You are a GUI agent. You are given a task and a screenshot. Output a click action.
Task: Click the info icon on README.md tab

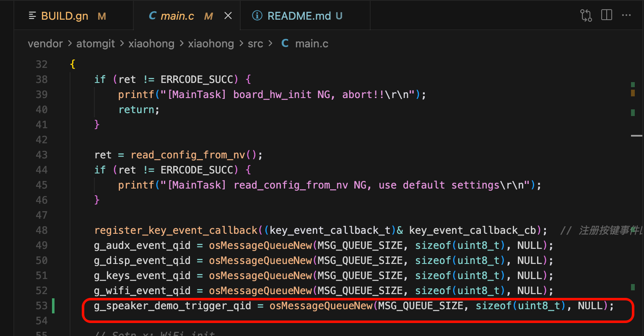pyautogui.click(x=257, y=16)
